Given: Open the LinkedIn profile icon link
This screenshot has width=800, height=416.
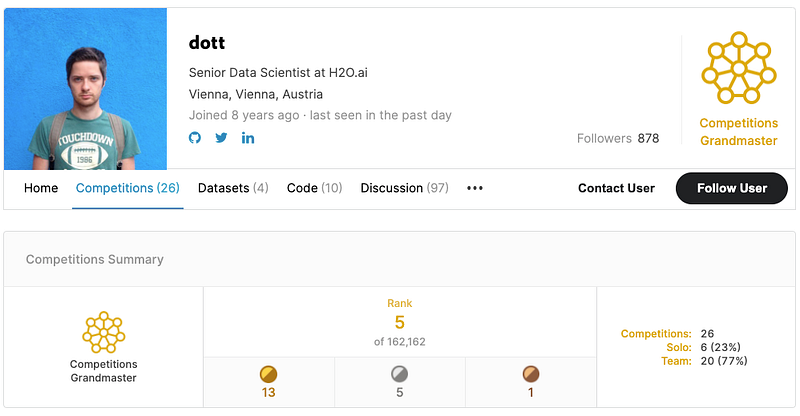Looking at the screenshot, I should tap(248, 138).
